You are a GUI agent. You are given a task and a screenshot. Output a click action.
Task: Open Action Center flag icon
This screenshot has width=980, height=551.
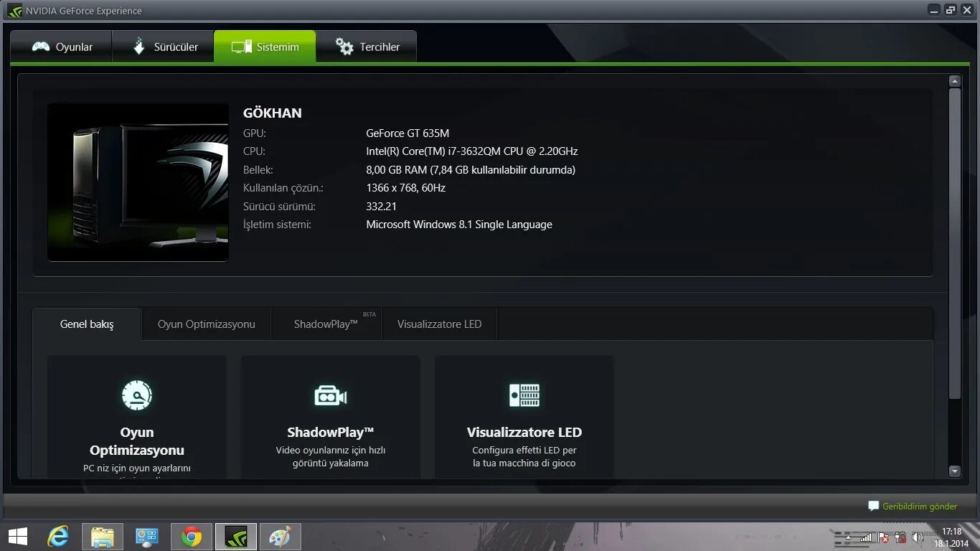884,537
